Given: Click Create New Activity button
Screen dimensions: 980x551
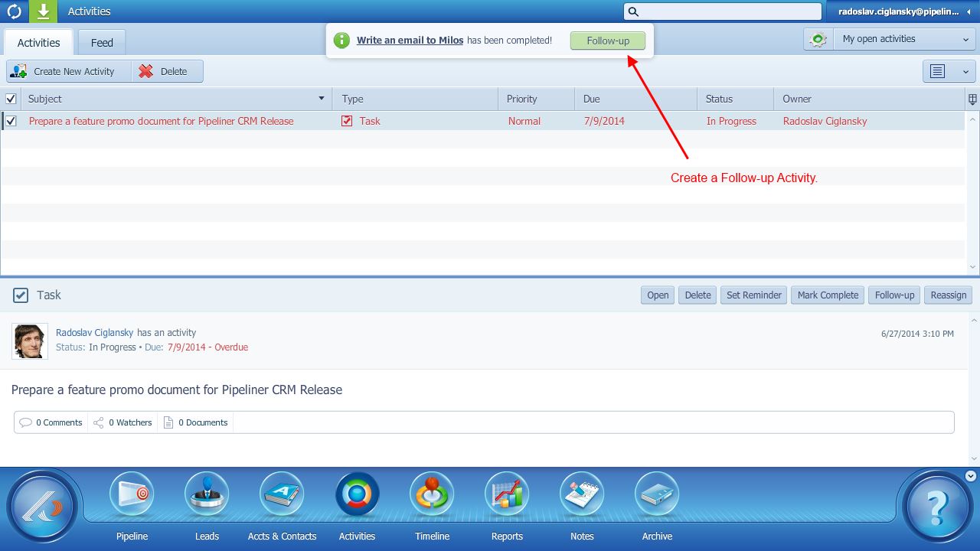Looking at the screenshot, I should coord(69,71).
